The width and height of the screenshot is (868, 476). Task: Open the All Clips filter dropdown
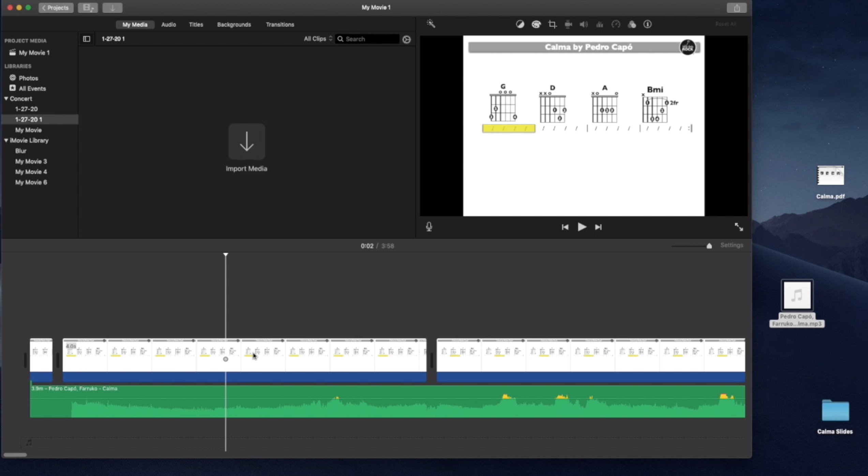point(317,39)
